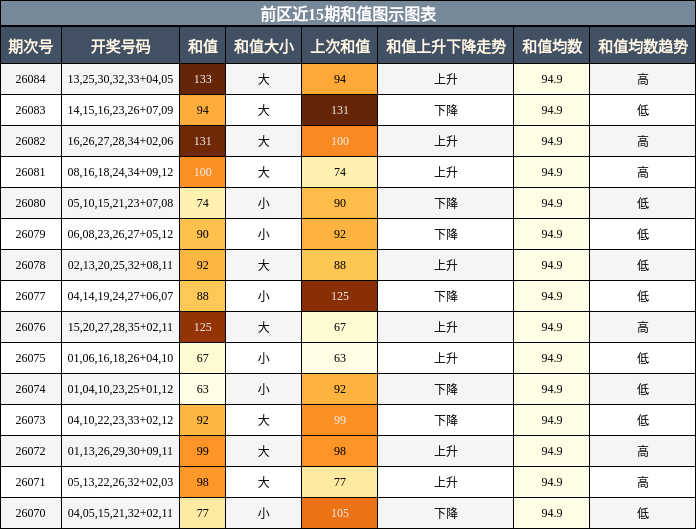Click period number 26071
696x529 pixels.
tap(31, 482)
